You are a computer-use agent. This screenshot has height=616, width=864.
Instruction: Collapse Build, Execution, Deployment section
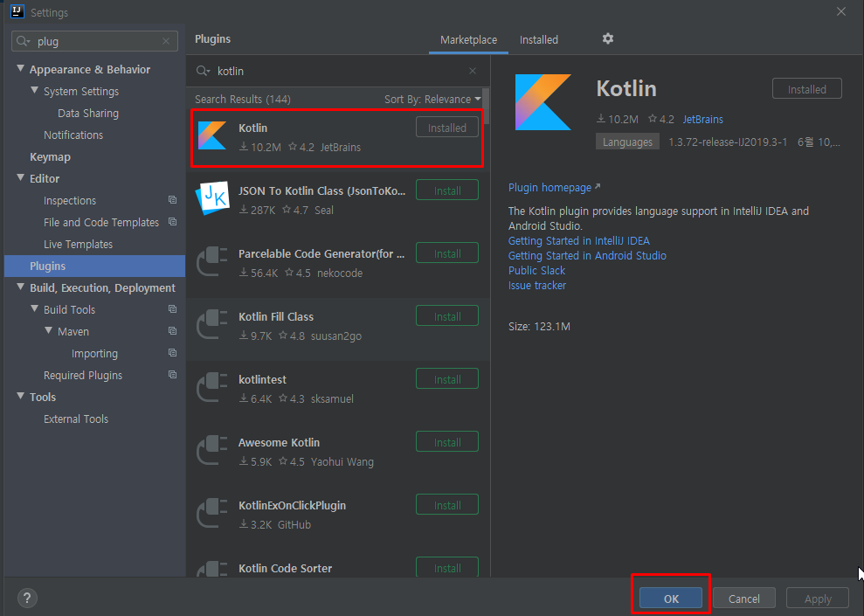(20, 287)
